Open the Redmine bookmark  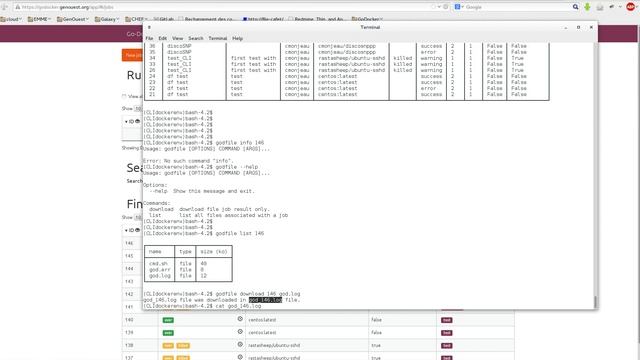pyautogui.click(x=316, y=19)
